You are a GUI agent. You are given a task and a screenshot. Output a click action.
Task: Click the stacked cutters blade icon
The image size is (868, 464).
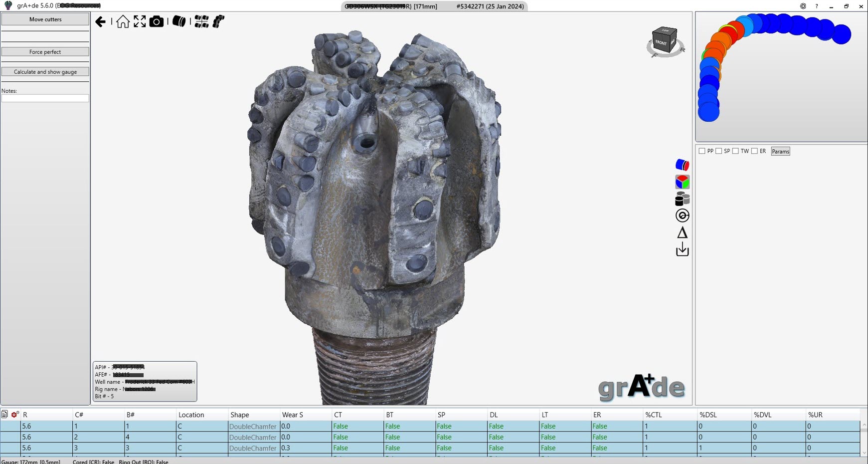tap(218, 21)
